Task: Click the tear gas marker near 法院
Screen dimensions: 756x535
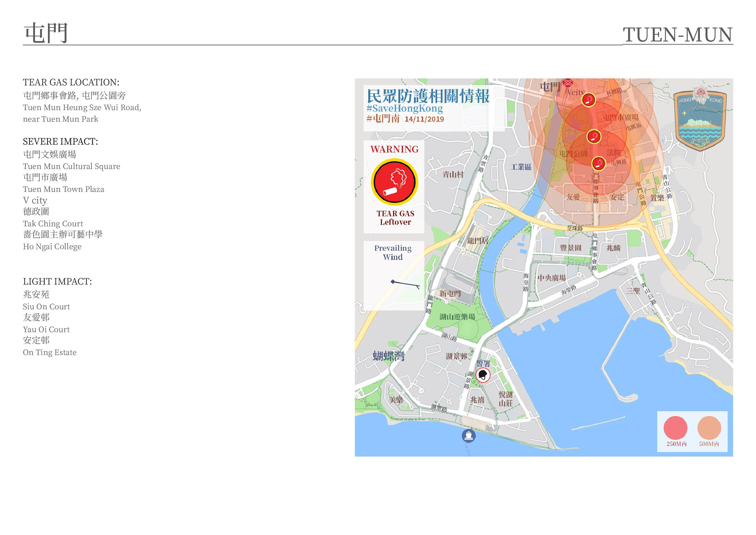Action: coord(599,163)
